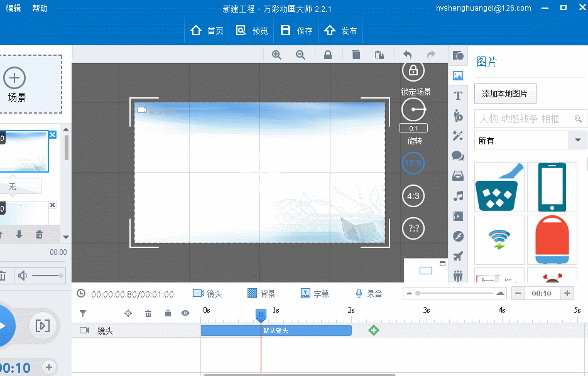588x376 pixels.
Task: Undo last action
Action: coord(408,55)
